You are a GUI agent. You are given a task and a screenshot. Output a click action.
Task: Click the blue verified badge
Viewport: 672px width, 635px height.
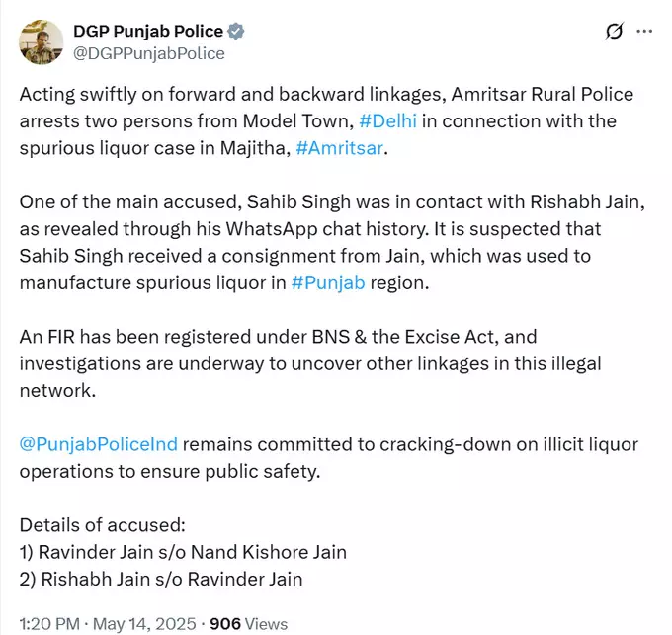coord(236,32)
